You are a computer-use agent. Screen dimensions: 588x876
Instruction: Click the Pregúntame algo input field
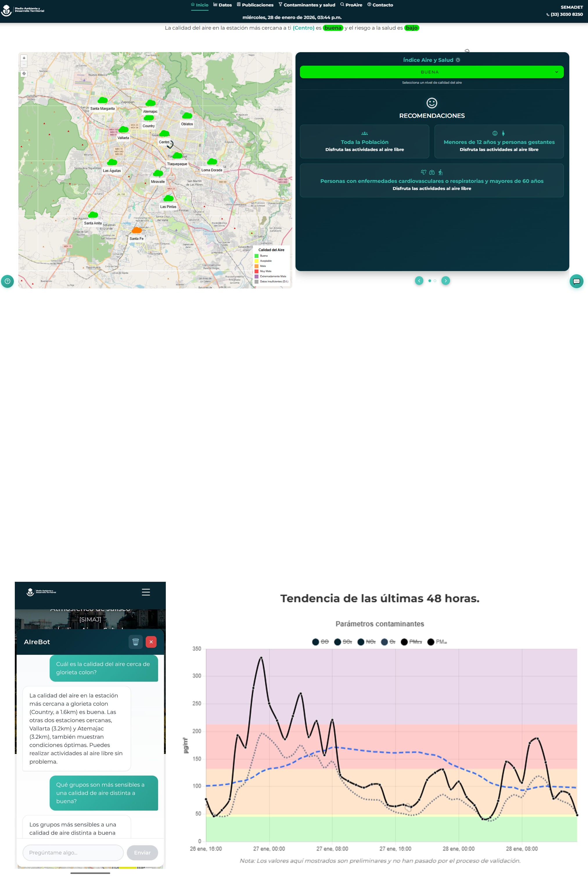[x=73, y=852]
